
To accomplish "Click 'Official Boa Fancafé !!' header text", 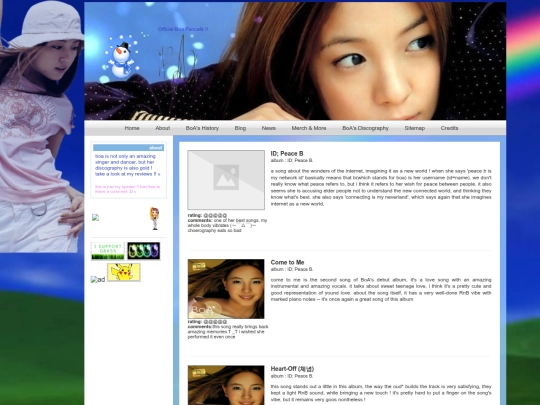I will pos(183,29).
